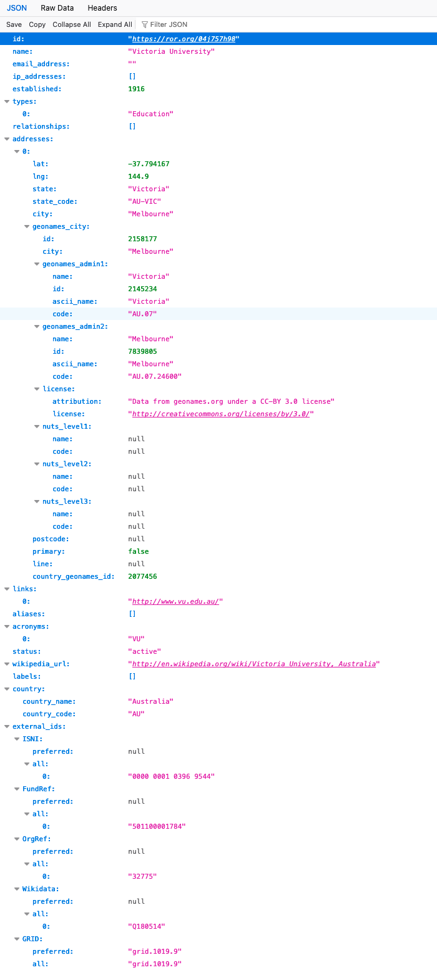Collapse the types node arrow
Screen dimensions: 437x980
(7, 101)
